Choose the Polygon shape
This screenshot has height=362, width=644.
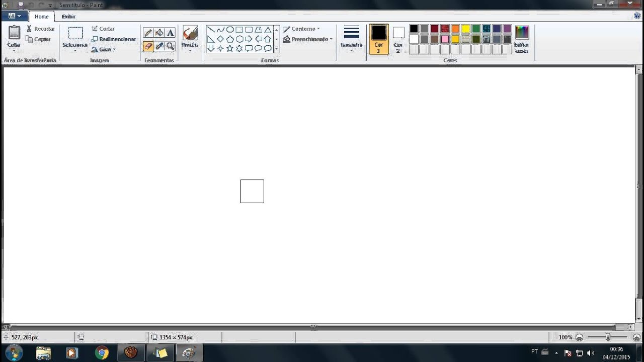(259, 30)
